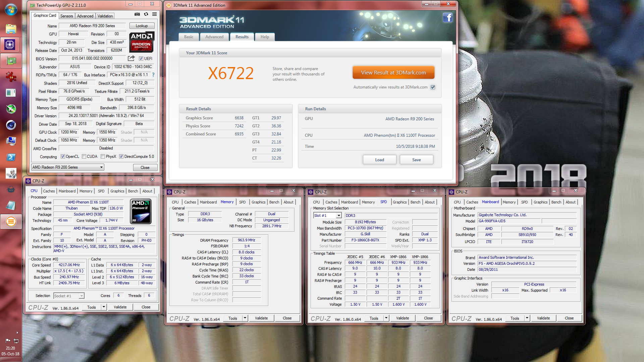Open Tools dropdown arrow in Mainboard tab window
The image size is (644, 362).
[x=527, y=318]
